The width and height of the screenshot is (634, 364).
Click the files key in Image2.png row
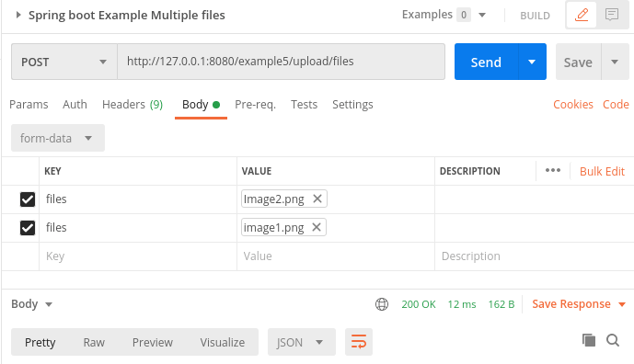coord(56,199)
